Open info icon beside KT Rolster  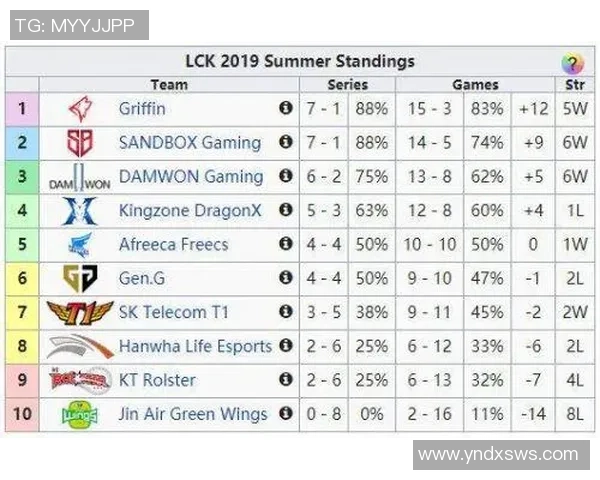tap(286, 380)
